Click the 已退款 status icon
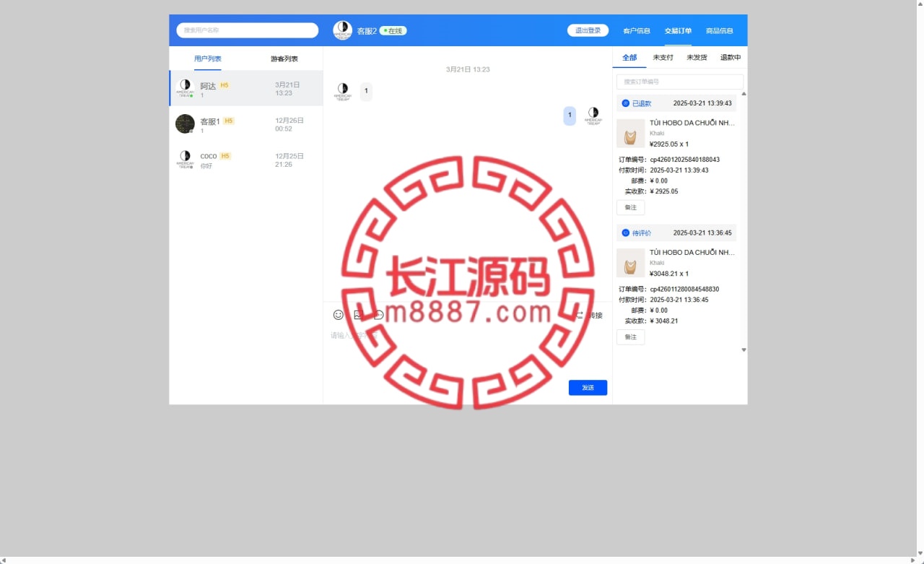The width and height of the screenshot is (924, 564). click(x=626, y=103)
